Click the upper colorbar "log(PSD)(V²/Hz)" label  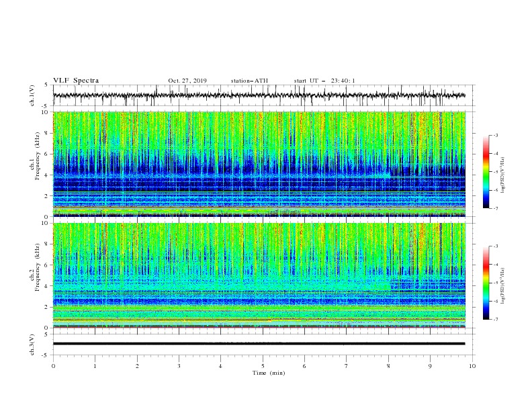[x=502, y=175]
